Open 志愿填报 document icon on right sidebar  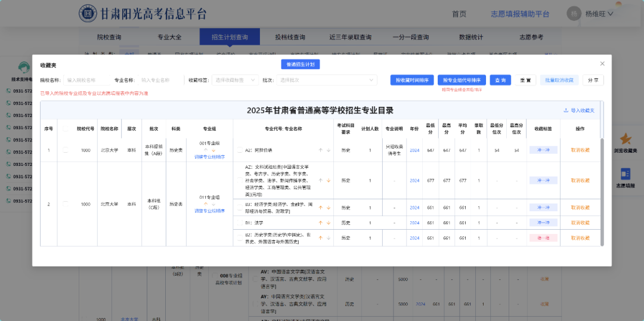tap(626, 174)
